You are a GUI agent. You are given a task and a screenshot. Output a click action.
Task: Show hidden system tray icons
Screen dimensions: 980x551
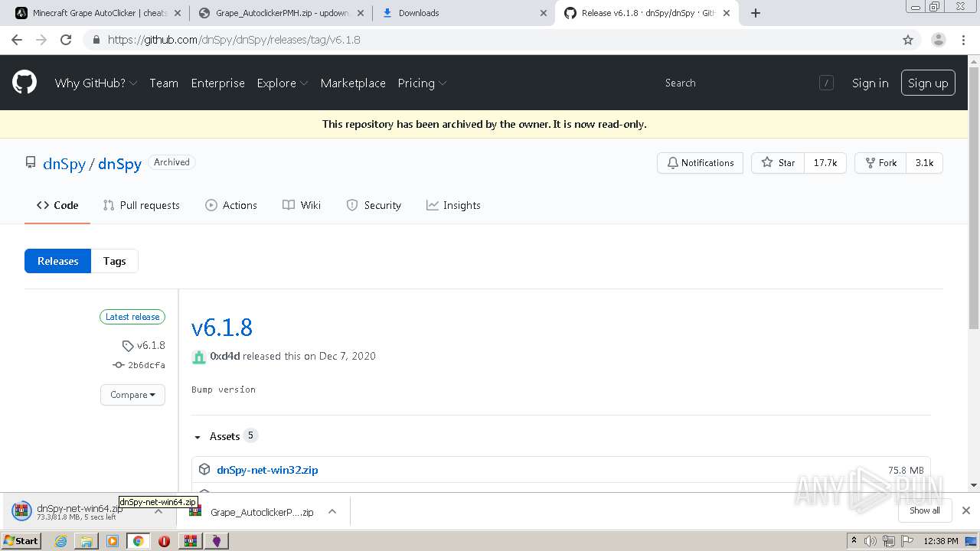click(854, 541)
